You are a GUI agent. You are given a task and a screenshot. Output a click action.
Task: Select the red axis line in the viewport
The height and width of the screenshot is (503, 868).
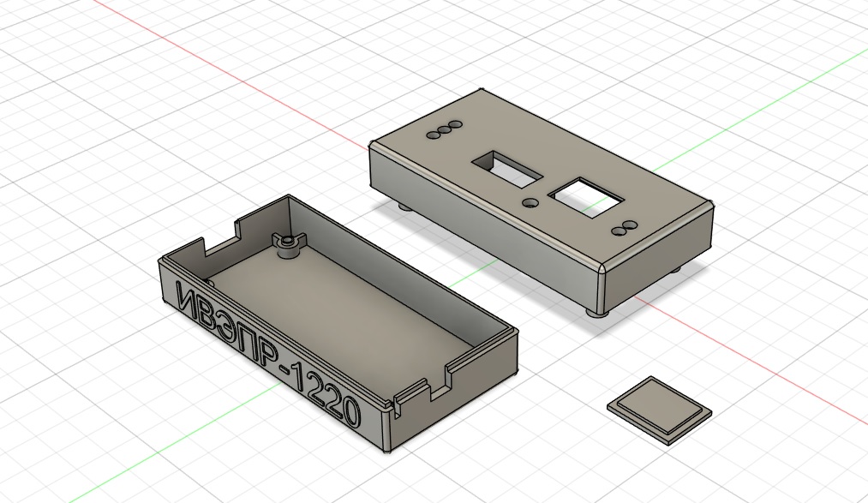coord(214,70)
